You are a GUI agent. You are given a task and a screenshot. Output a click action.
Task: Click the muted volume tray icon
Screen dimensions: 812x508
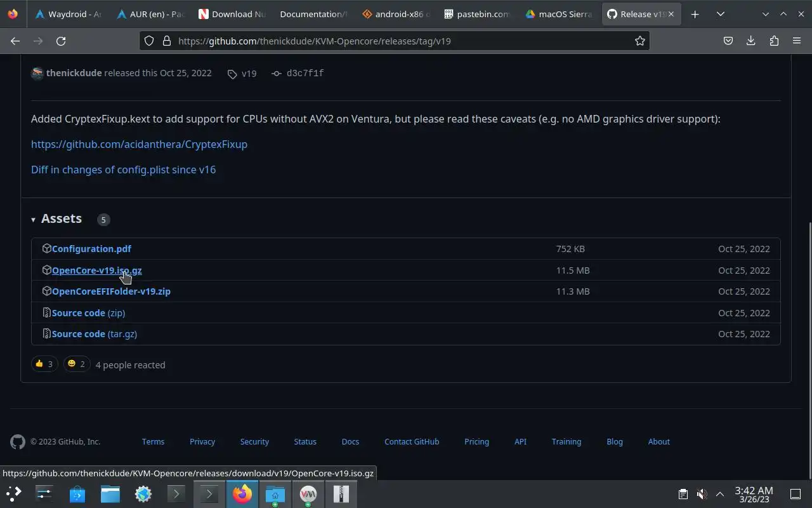pyautogui.click(x=702, y=494)
